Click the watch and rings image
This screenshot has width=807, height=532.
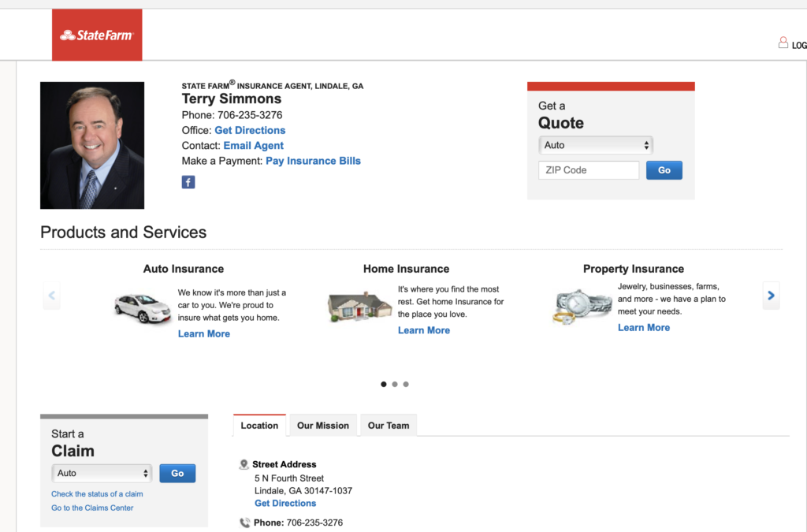pyautogui.click(x=582, y=307)
